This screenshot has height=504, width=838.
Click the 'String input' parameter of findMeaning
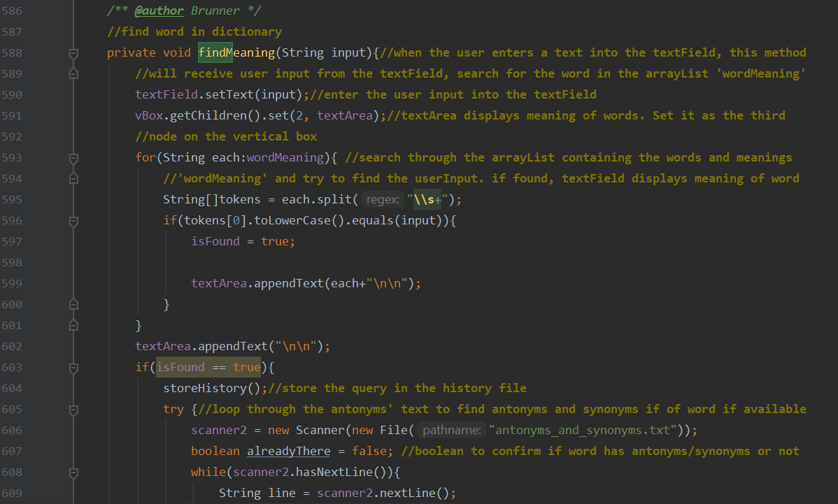coord(323,53)
